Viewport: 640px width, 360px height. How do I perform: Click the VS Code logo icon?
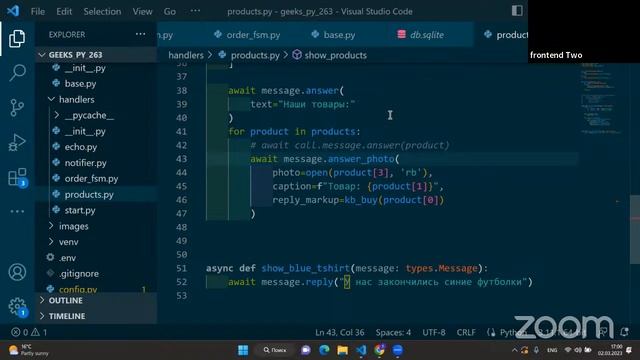[13, 11]
